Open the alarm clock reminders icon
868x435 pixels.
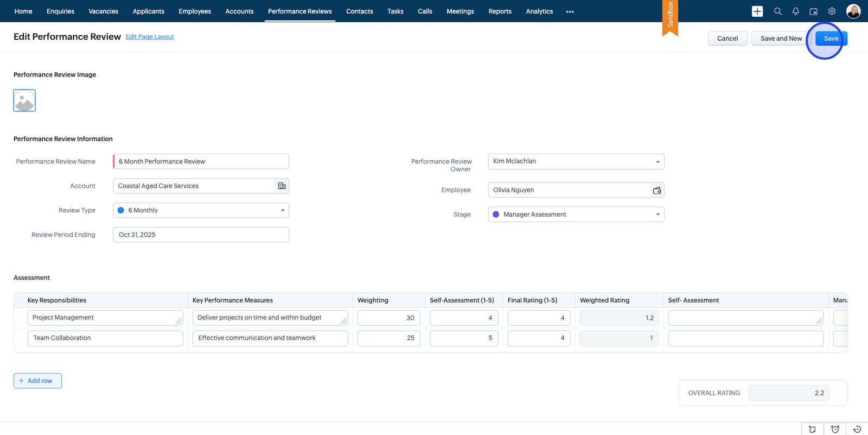click(835, 429)
